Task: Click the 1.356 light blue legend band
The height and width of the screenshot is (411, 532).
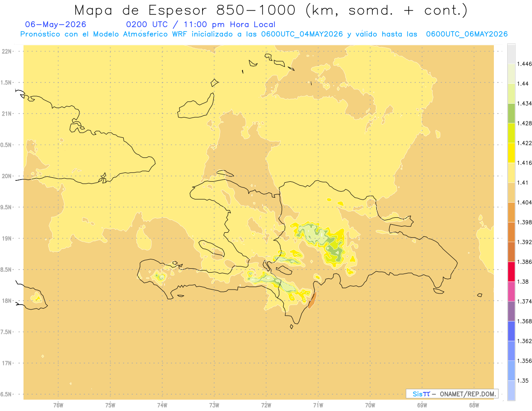Action: click(511, 351)
